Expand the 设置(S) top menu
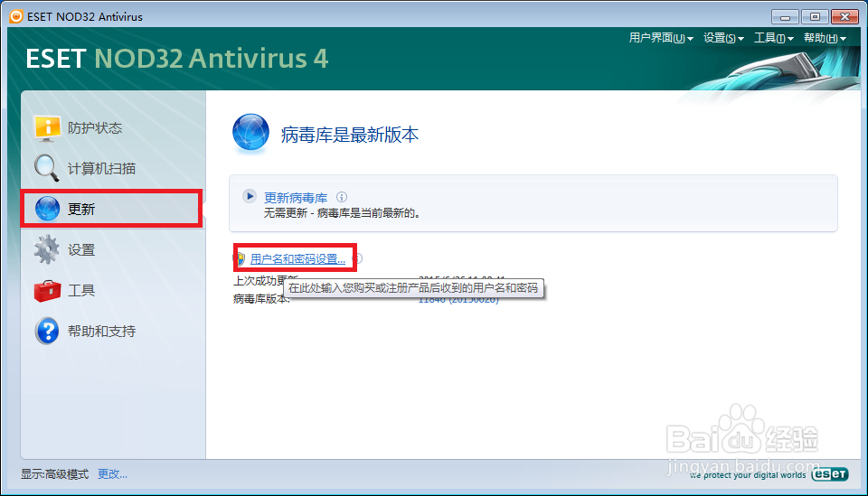 point(723,38)
